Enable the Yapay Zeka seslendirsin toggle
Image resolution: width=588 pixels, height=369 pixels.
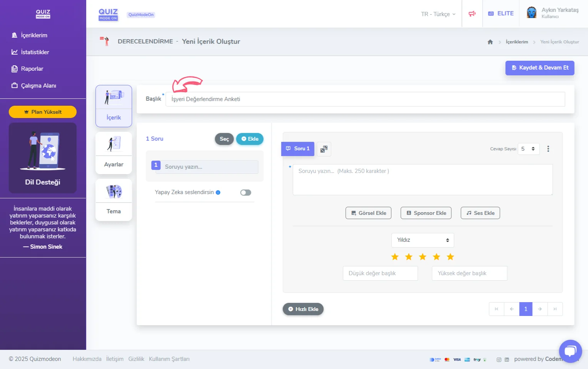tap(246, 193)
